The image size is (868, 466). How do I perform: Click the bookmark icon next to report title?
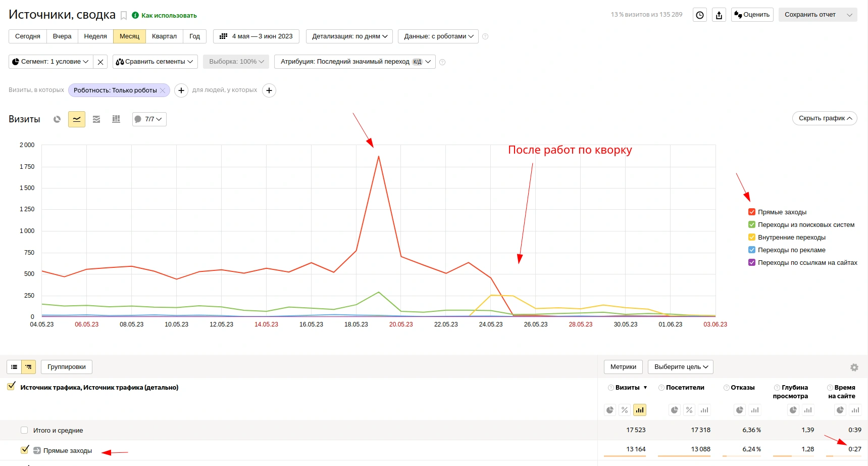124,16
